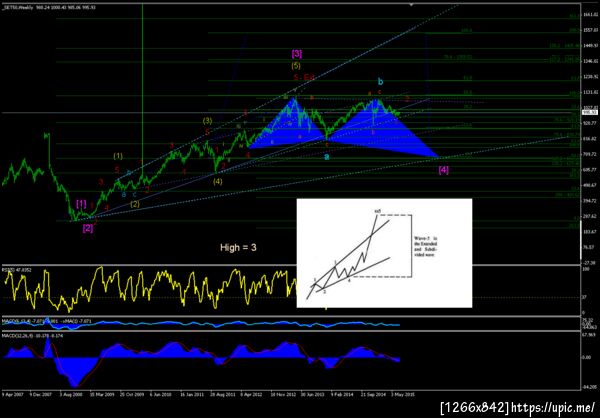Image resolution: width=600 pixels, height=418 pixels.
Task: Click the 'High = 3' text annotation
Action: (x=238, y=248)
